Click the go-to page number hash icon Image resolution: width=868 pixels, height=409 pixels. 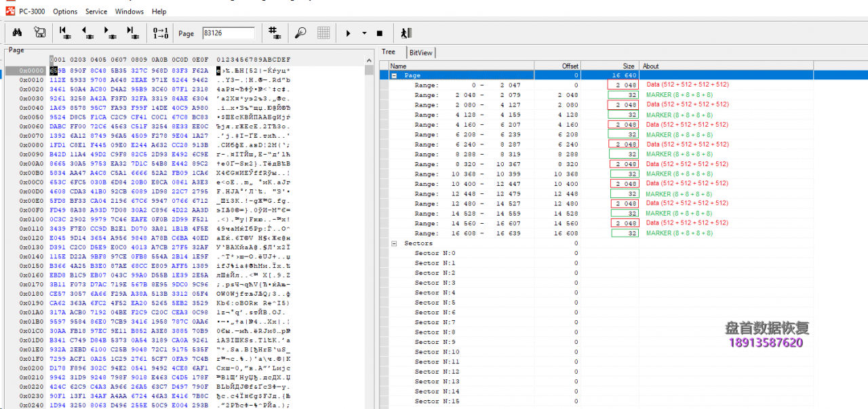[275, 33]
